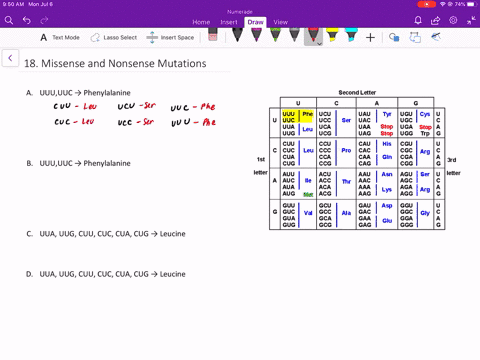Tap the Wi-Fi icon in the status bar

point(443,4)
